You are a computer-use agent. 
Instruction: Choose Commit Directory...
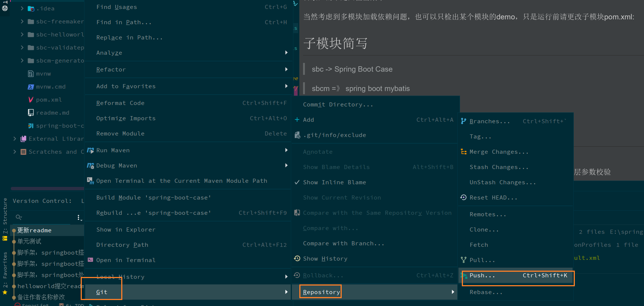(x=374, y=105)
